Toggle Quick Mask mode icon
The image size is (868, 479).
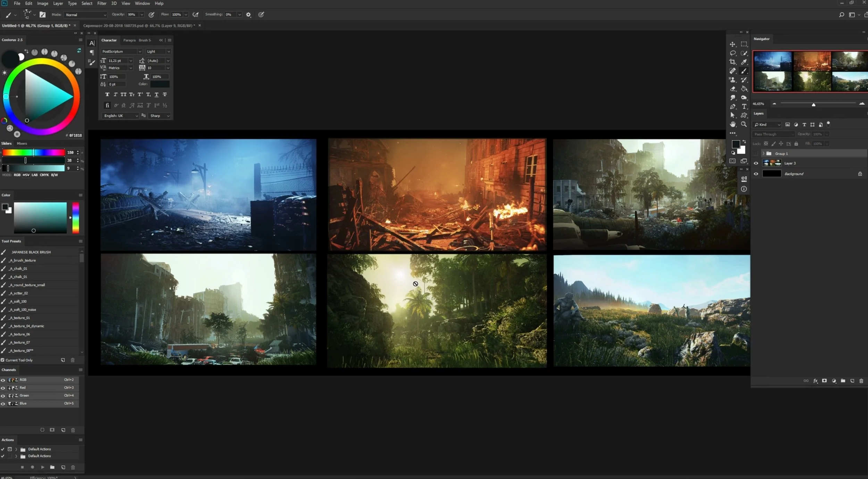[733, 161]
